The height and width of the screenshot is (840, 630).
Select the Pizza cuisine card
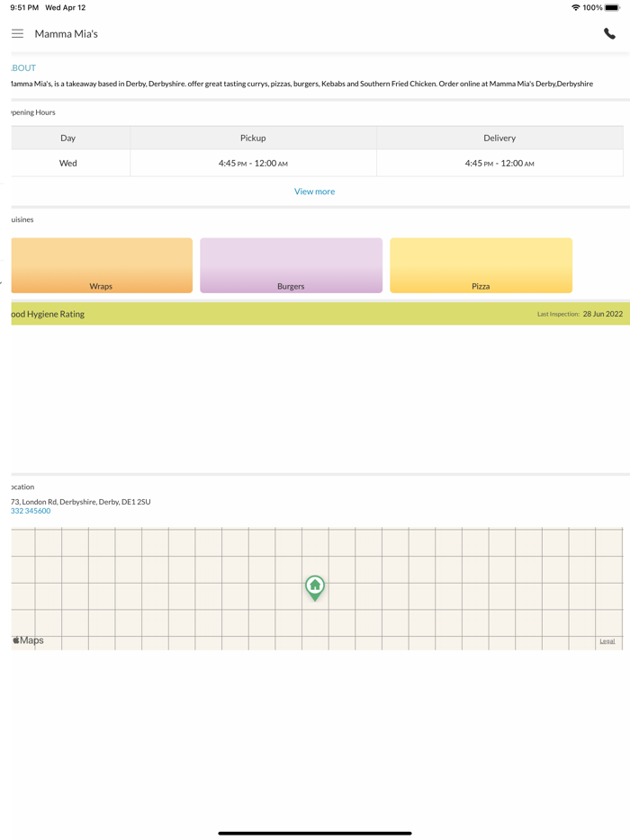pos(481,265)
